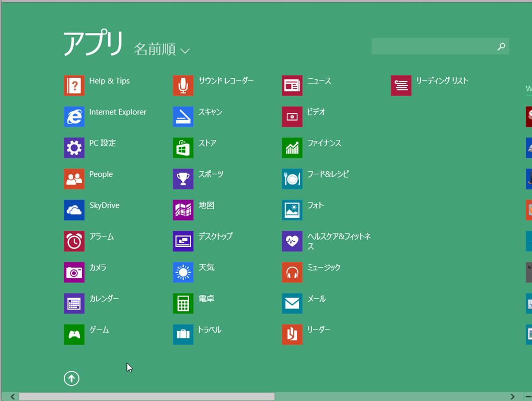This screenshot has width=532, height=401.
Task: Click the magnifier search button
Action: [x=502, y=46]
